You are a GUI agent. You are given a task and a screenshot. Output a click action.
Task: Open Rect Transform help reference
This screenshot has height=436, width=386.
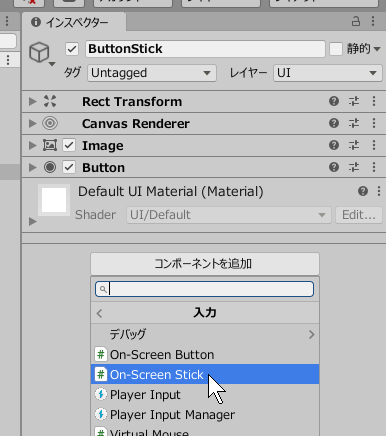(334, 101)
